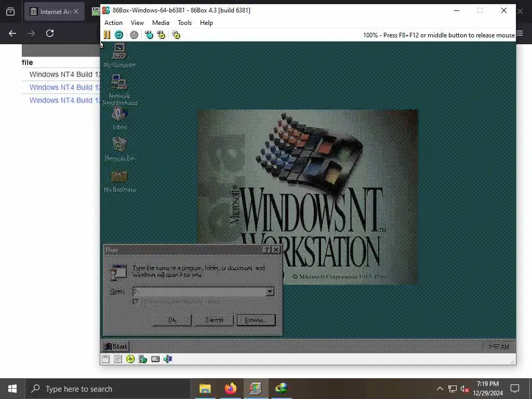The width and height of the screenshot is (532, 399).
Task: Open the Action menu
Action: click(113, 23)
